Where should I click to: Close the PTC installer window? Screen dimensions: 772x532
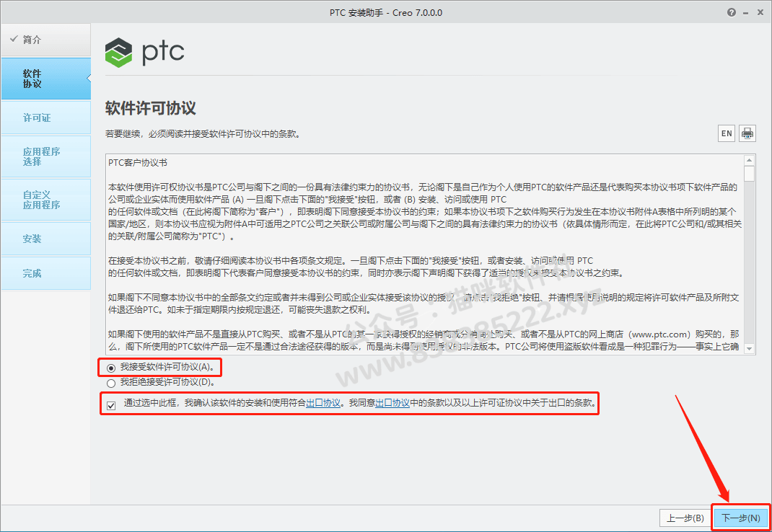click(x=760, y=12)
